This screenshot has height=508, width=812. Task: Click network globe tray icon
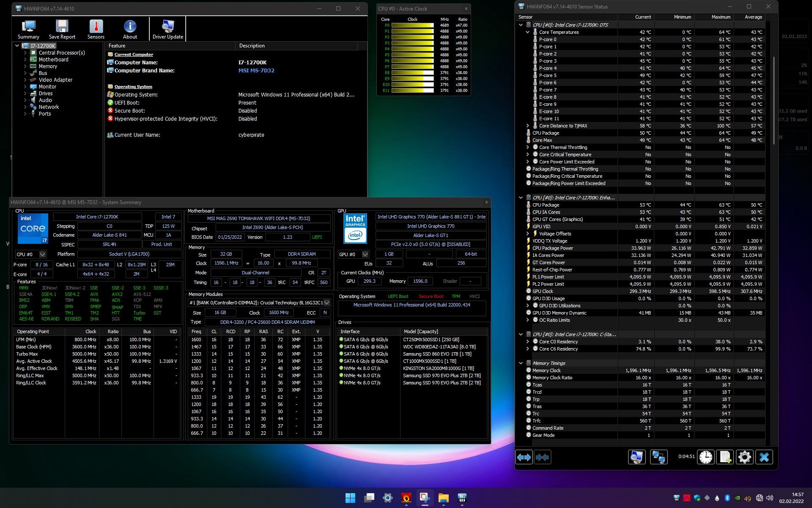[x=759, y=498]
